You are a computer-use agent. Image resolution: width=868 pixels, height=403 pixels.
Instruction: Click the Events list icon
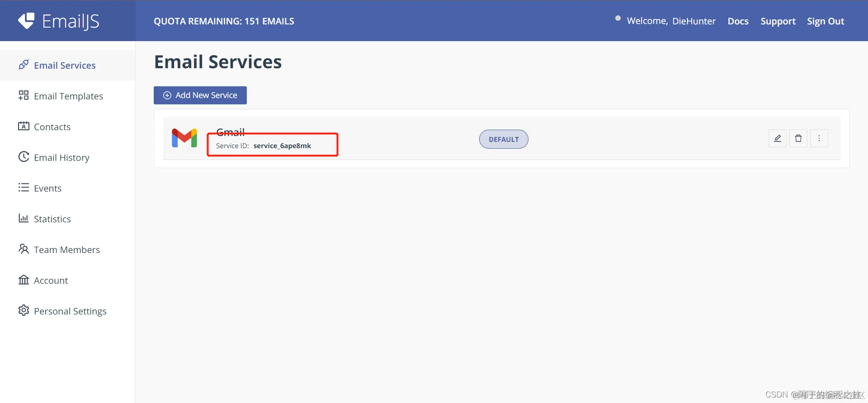[24, 187]
